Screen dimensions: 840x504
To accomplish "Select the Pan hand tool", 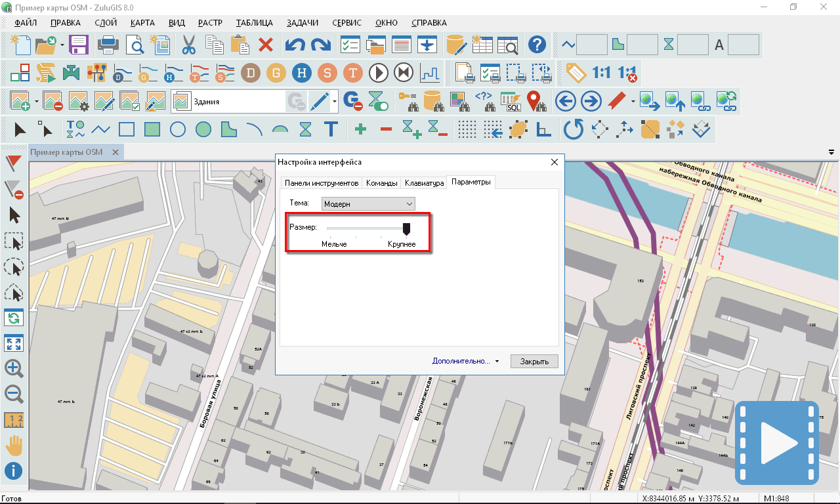I will click(14, 445).
